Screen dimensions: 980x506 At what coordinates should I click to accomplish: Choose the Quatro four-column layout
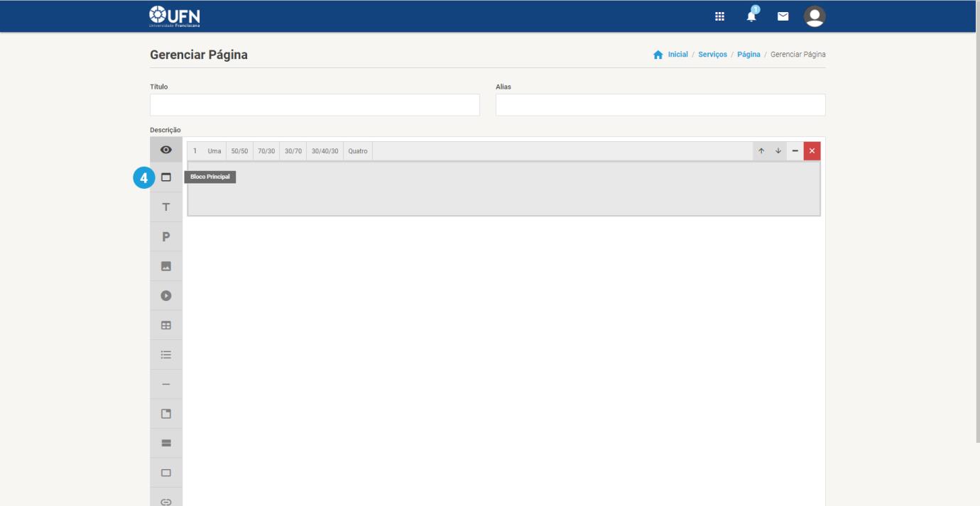coord(358,151)
